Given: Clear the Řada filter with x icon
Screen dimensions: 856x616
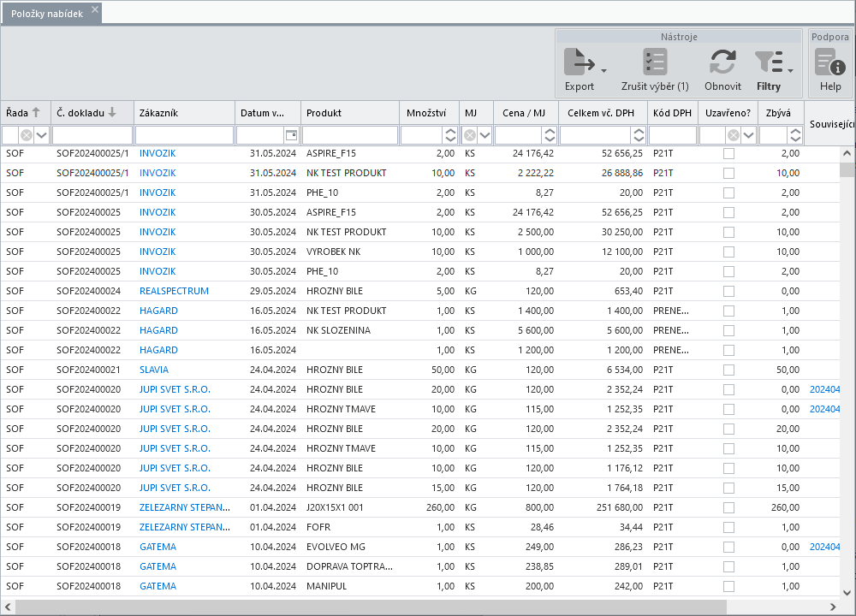Looking at the screenshot, I should 27,135.
